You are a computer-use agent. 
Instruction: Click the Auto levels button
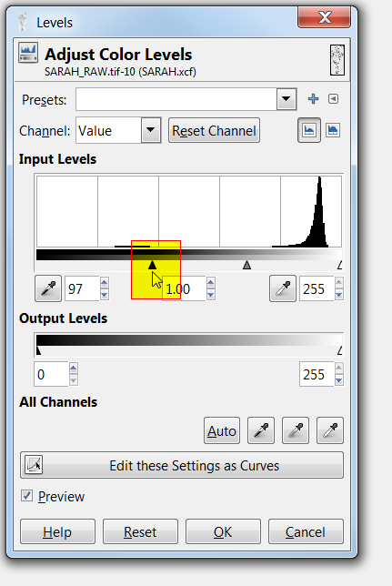(x=222, y=430)
